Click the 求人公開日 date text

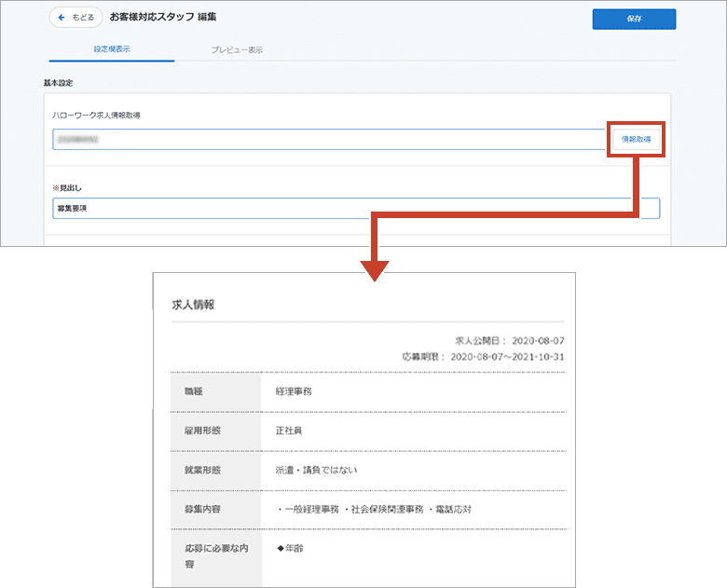tap(509, 340)
